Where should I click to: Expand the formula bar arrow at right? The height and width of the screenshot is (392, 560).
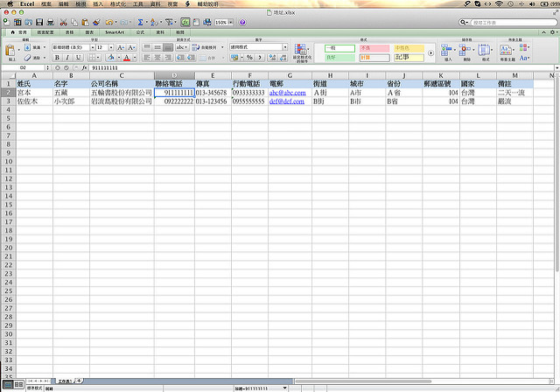tap(556, 67)
